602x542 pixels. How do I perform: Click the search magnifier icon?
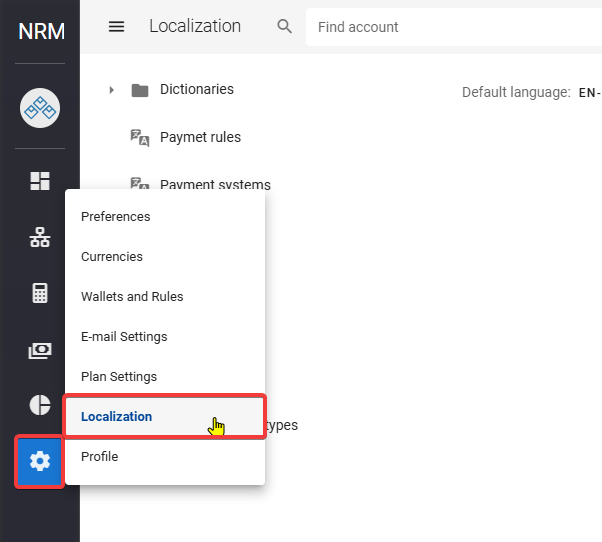pyautogui.click(x=285, y=27)
